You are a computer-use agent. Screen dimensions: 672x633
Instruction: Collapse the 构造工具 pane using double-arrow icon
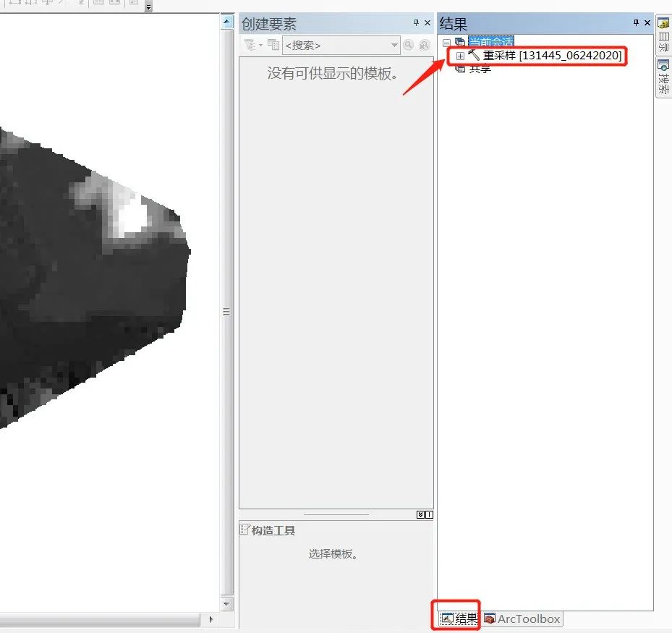(x=421, y=515)
